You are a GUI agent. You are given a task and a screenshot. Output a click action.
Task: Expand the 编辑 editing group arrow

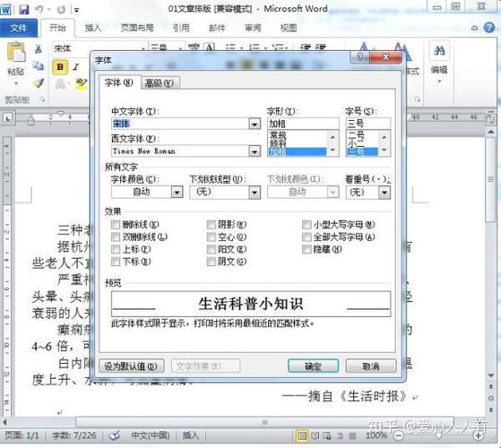pos(440,82)
